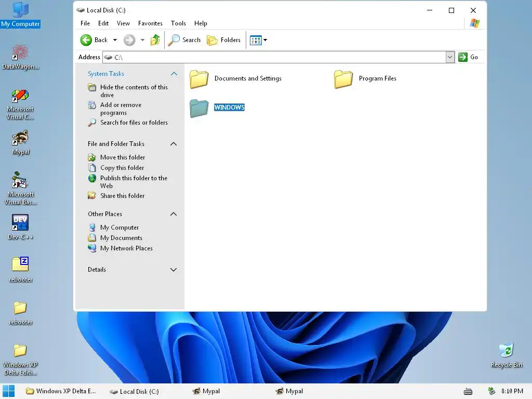Click the Search magnifier toolbar button

184,40
